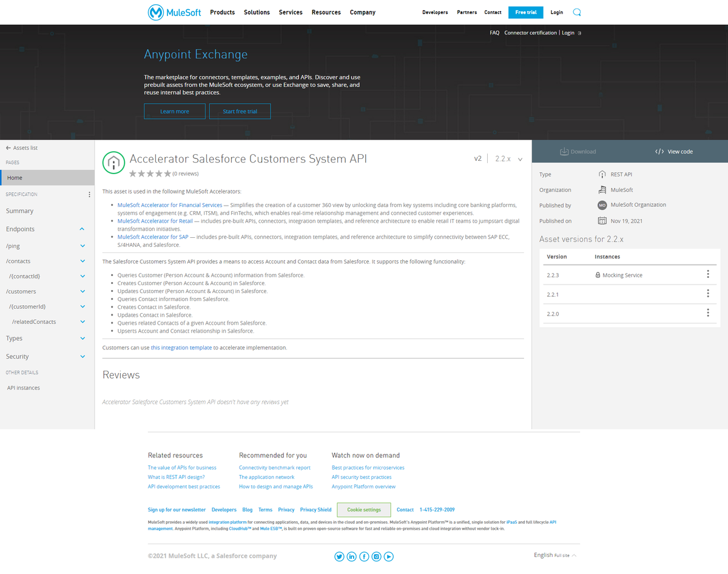This screenshot has height=574, width=728.
Task: Click the Nov 19, 2021 published date
Action: coord(627,221)
